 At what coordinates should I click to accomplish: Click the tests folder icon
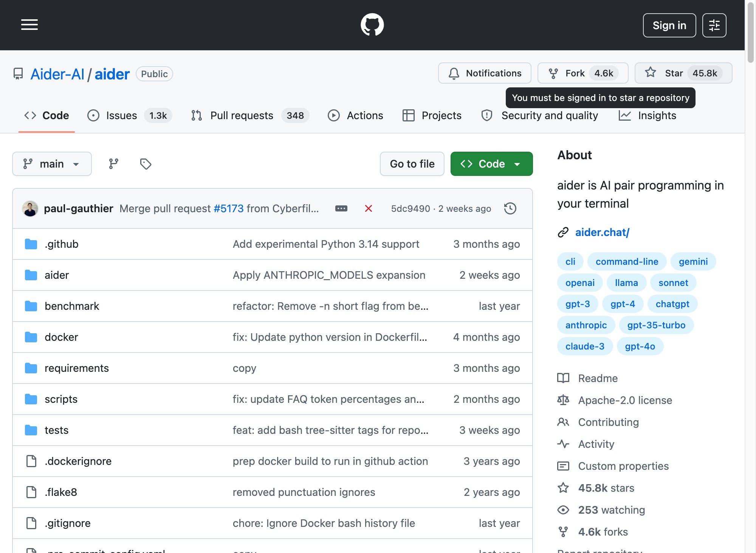tap(31, 430)
